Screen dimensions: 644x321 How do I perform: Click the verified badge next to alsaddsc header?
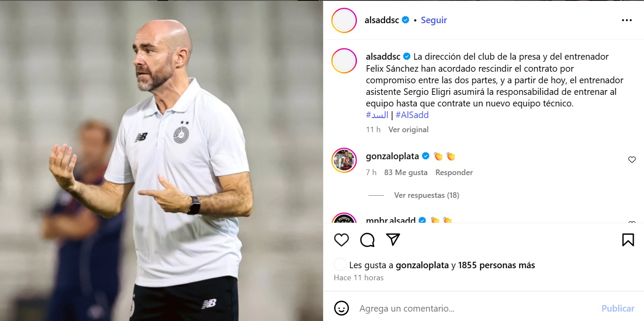click(x=405, y=20)
